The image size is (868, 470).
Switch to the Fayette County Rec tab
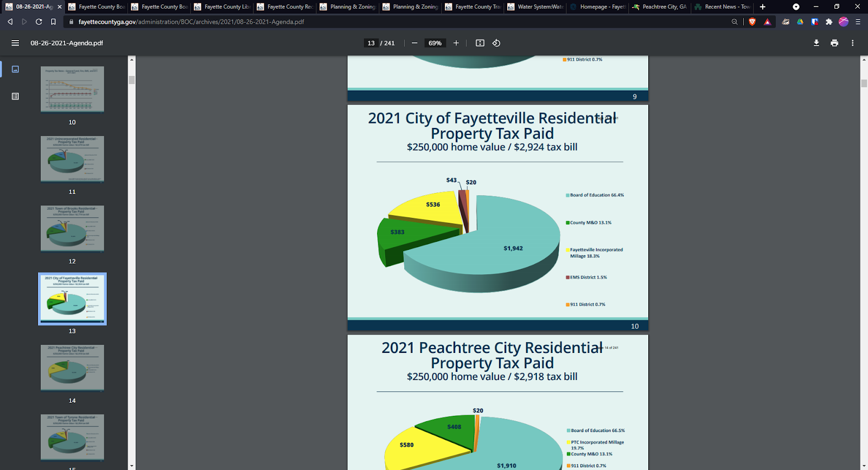point(285,7)
